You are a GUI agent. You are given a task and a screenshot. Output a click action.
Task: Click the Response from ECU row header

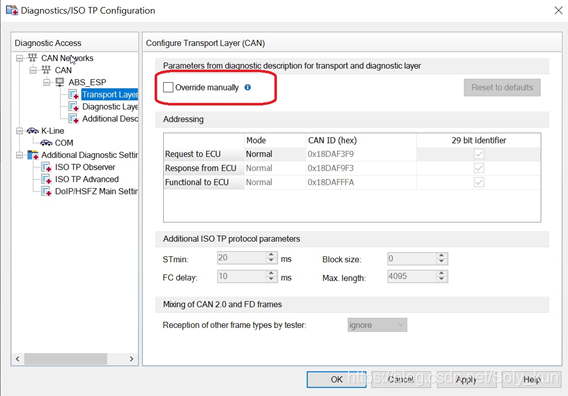point(204,168)
